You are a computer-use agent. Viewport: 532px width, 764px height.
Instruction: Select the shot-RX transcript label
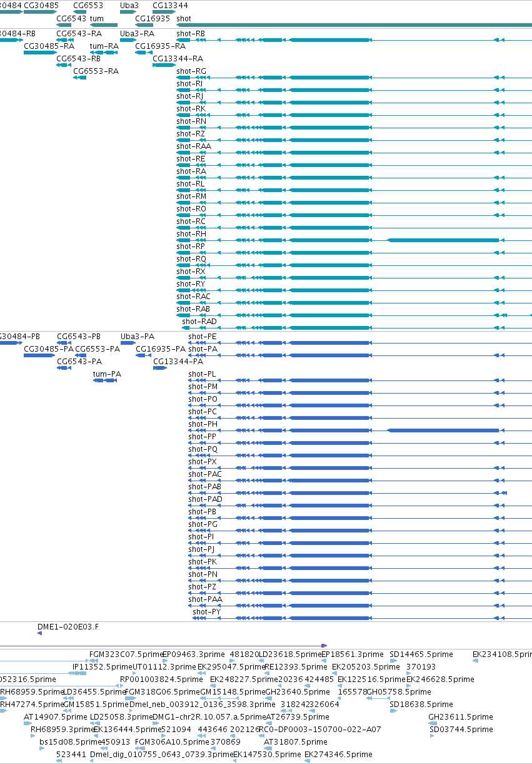tap(191, 272)
